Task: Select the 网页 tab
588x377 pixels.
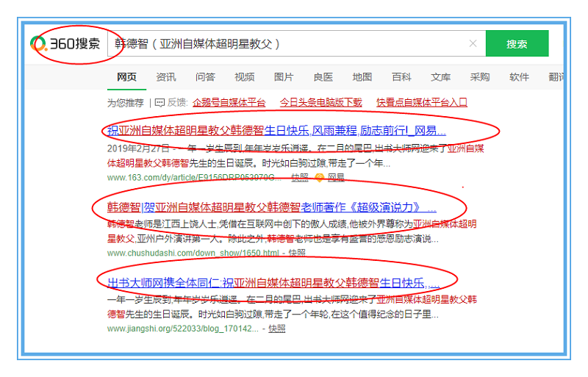Action: coord(126,77)
